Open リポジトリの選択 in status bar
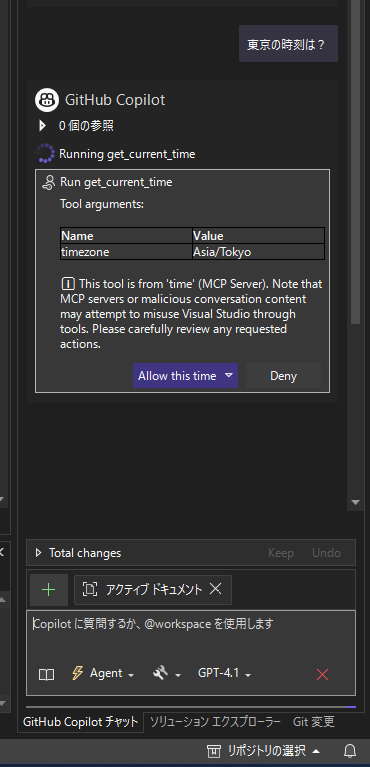 264,750
